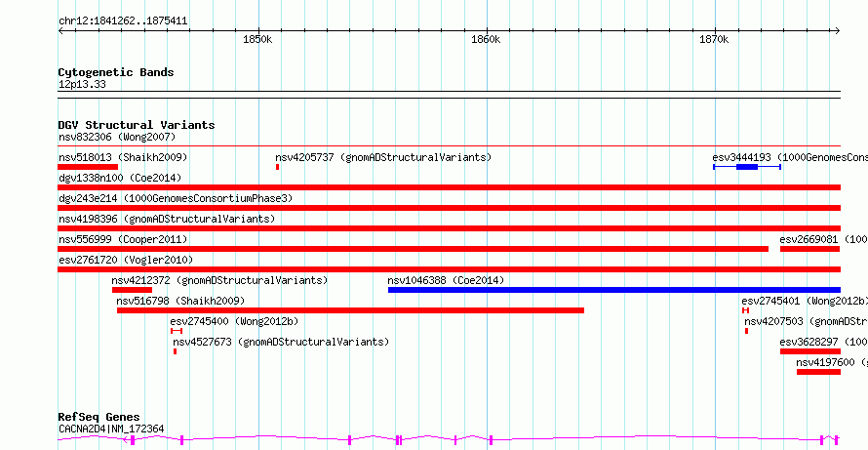Select nsv4212372 red variant bar
Image resolution: width=868 pixels, height=450 pixels.
click(x=132, y=290)
